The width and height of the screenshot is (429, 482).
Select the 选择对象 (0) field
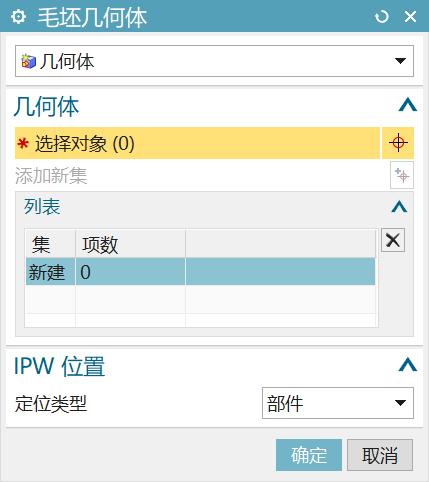coord(197,143)
